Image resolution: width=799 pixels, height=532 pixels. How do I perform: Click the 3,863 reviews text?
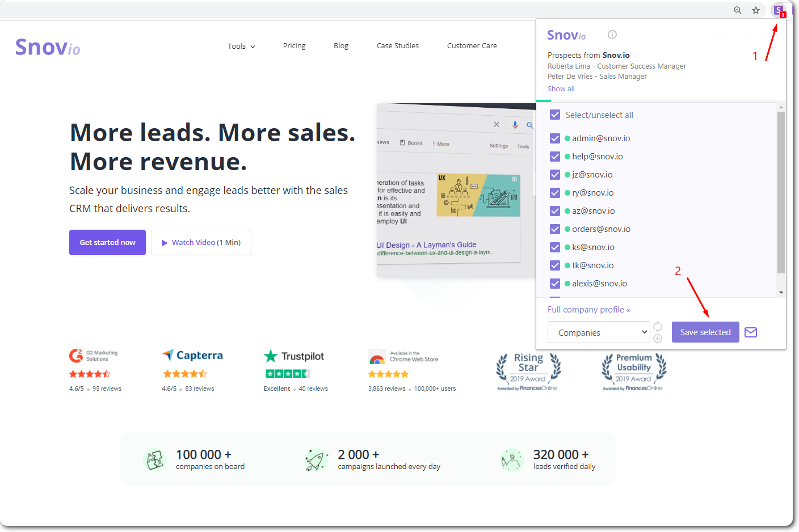click(386, 389)
